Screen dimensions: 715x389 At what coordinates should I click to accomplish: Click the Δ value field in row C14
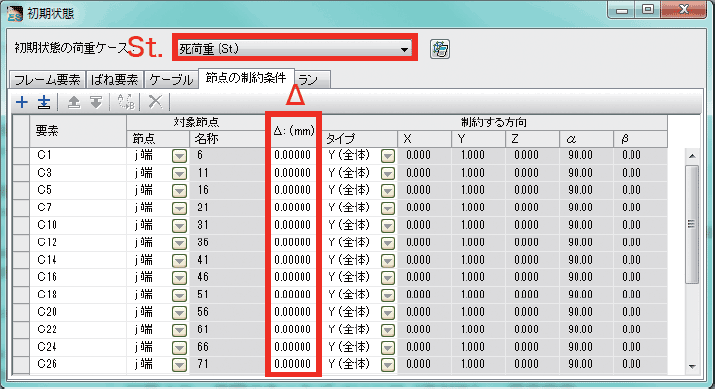293,260
